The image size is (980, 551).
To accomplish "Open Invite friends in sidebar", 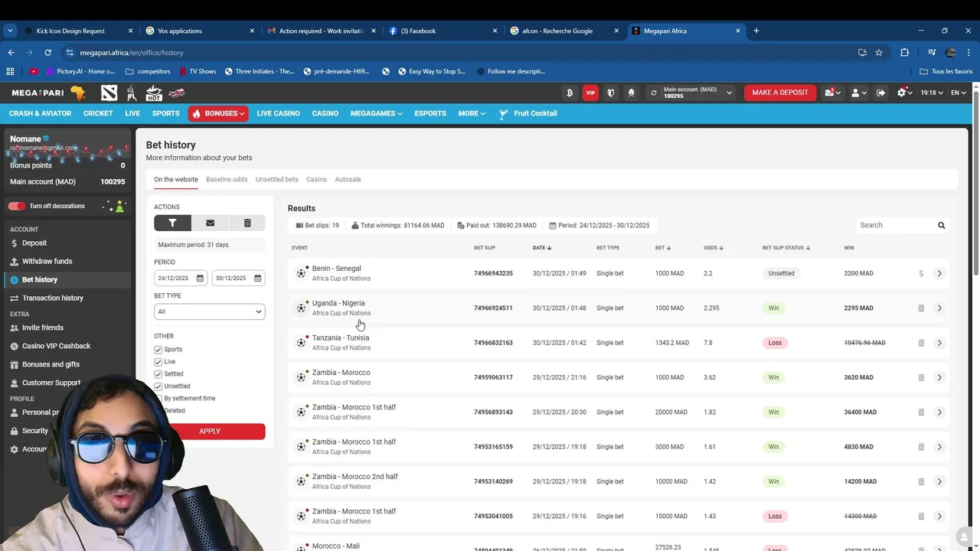I will tap(42, 328).
